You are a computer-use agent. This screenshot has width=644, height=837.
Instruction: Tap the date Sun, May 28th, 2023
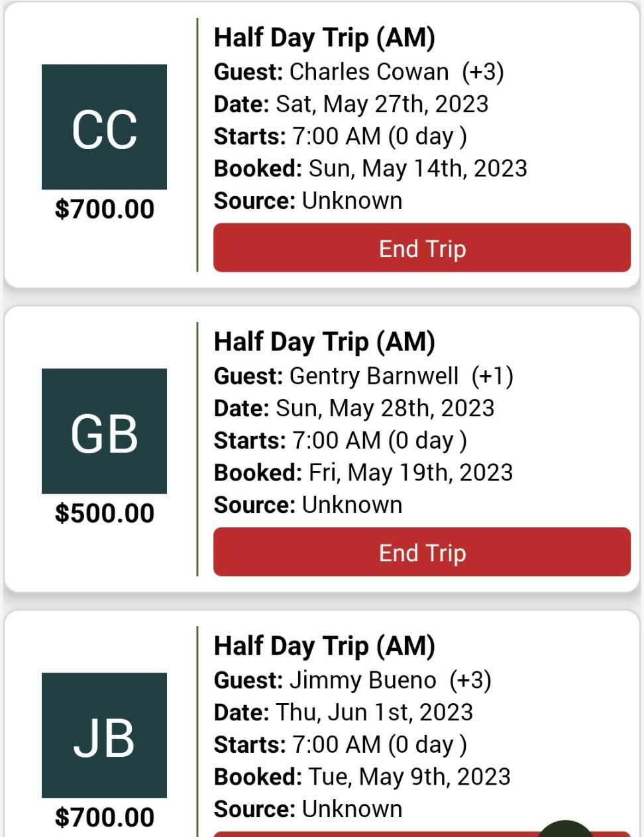click(x=384, y=408)
